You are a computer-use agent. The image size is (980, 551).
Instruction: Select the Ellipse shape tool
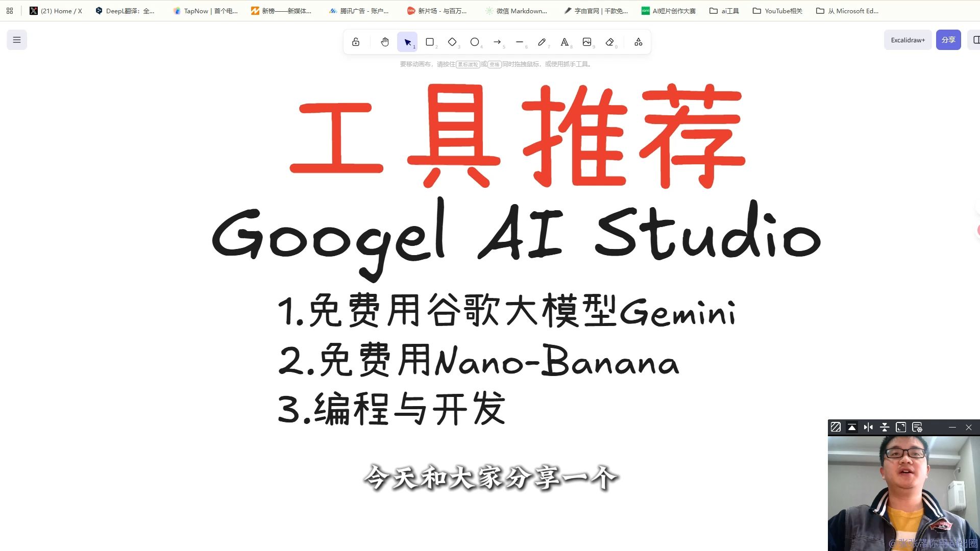[475, 42]
